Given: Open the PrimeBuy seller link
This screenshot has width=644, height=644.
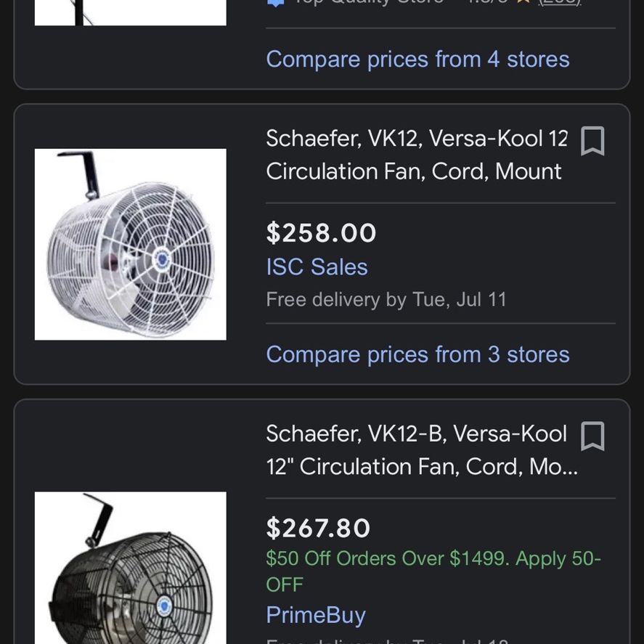Looking at the screenshot, I should (315, 615).
